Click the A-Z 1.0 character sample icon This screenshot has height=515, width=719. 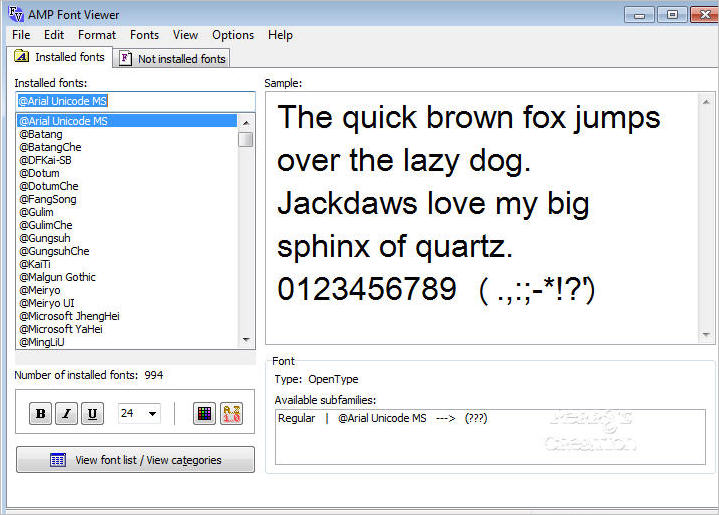tap(232, 414)
